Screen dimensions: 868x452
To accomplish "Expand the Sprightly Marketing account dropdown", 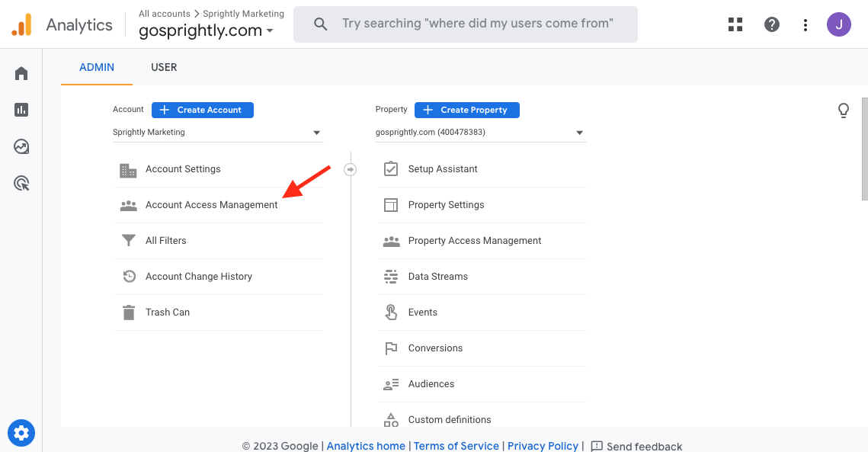I will (x=217, y=133).
